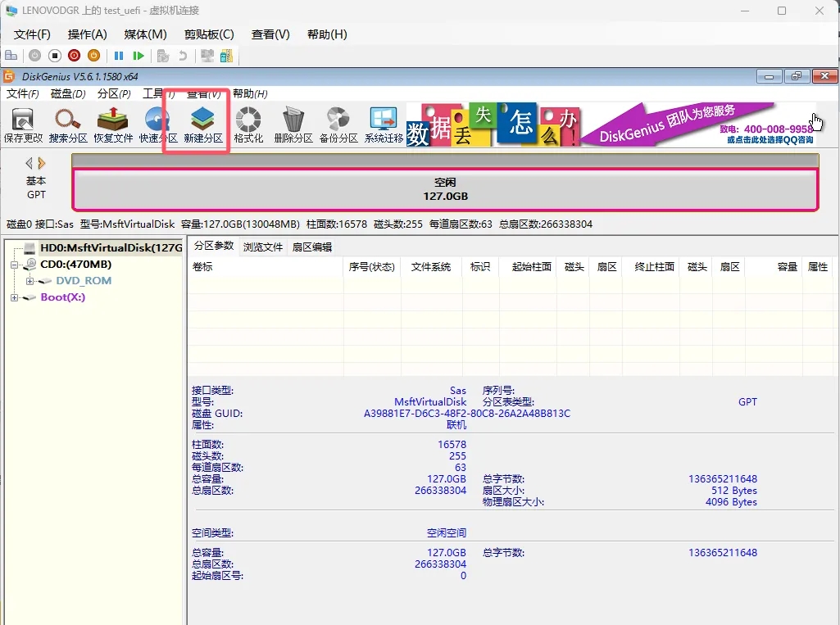Viewport: 840px width, 625px height.
Task: Restore down the DiskGenius inner window
Action: tap(797, 76)
